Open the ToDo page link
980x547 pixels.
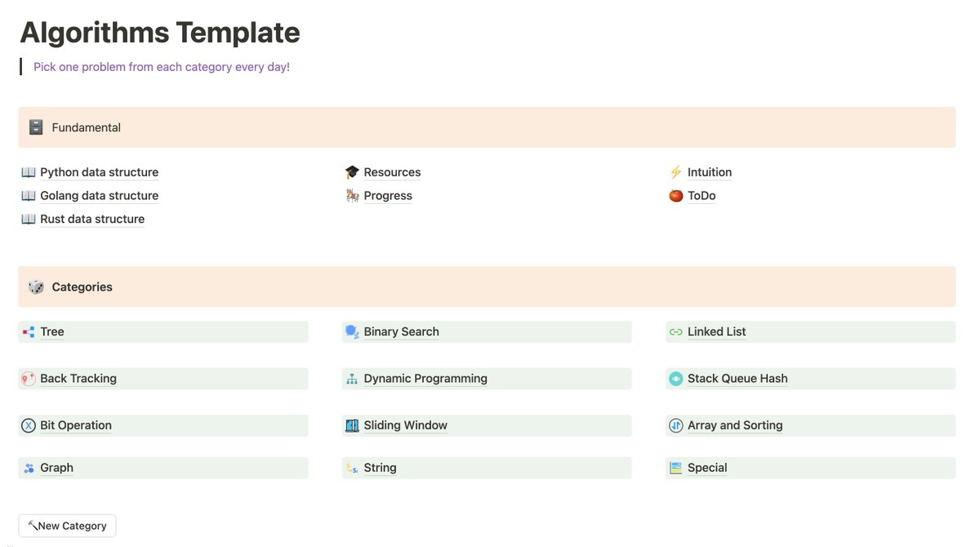(x=702, y=196)
